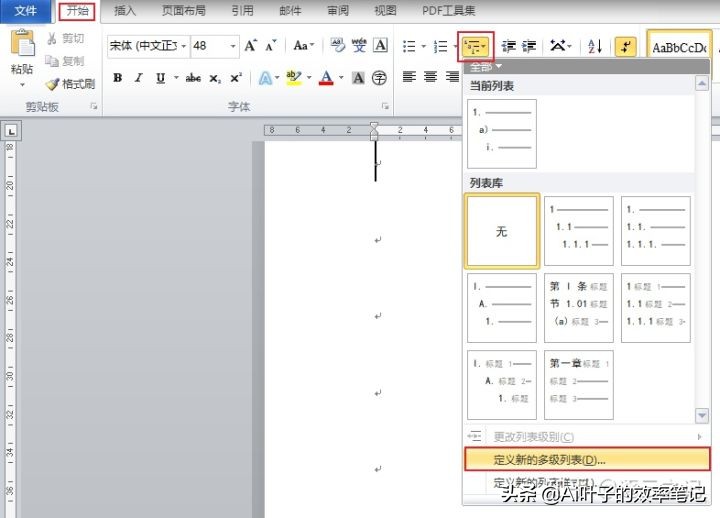Toggle Character Shading icon

tap(358, 78)
